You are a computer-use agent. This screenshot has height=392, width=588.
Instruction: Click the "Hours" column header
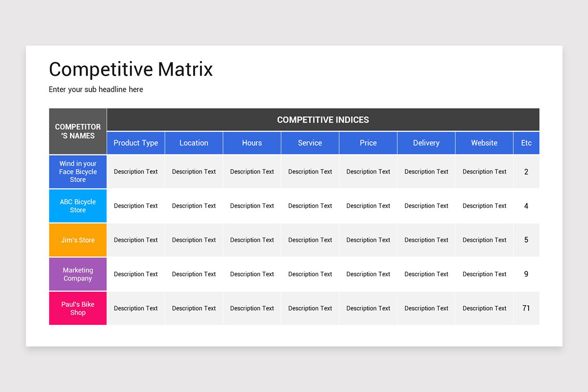tap(251, 143)
